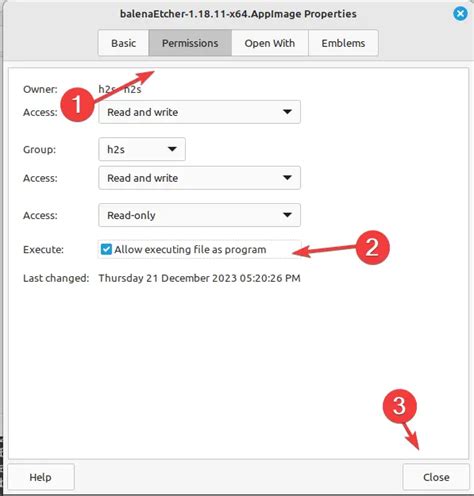474x496 pixels.
Task: Click the Close button at bottom
Action: pyautogui.click(x=436, y=477)
